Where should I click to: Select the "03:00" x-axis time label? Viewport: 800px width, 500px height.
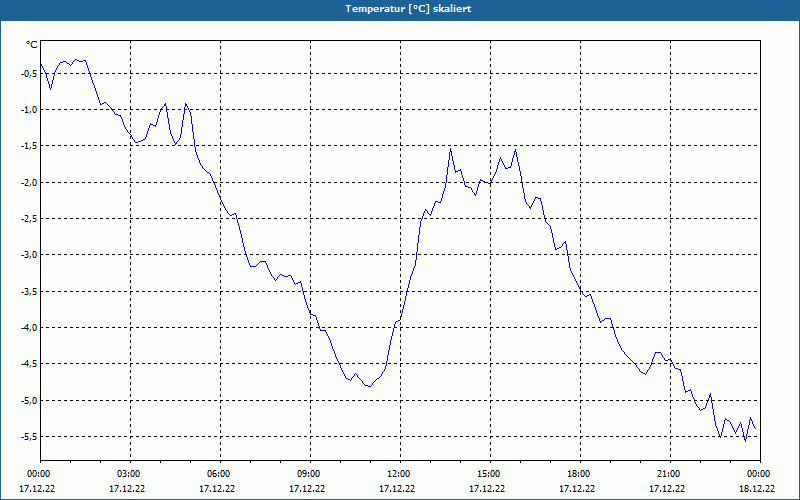click(x=130, y=474)
